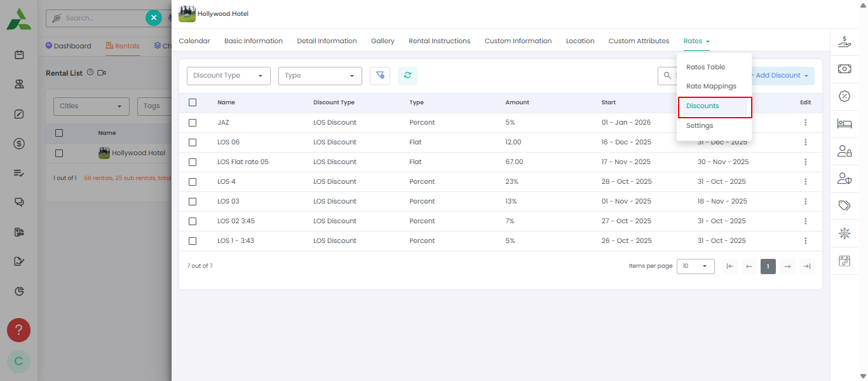Select the LOS 4 discount checkbox
Image resolution: width=868 pixels, height=381 pixels.
193,182
